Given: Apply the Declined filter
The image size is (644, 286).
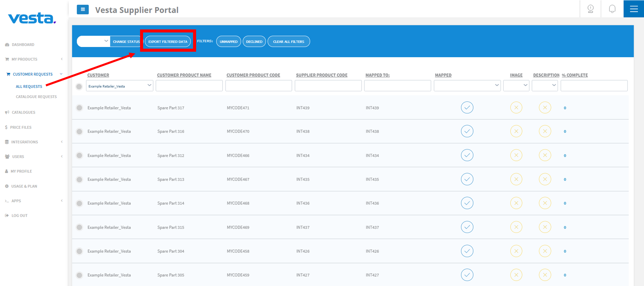Looking at the screenshot, I should (254, 42).
